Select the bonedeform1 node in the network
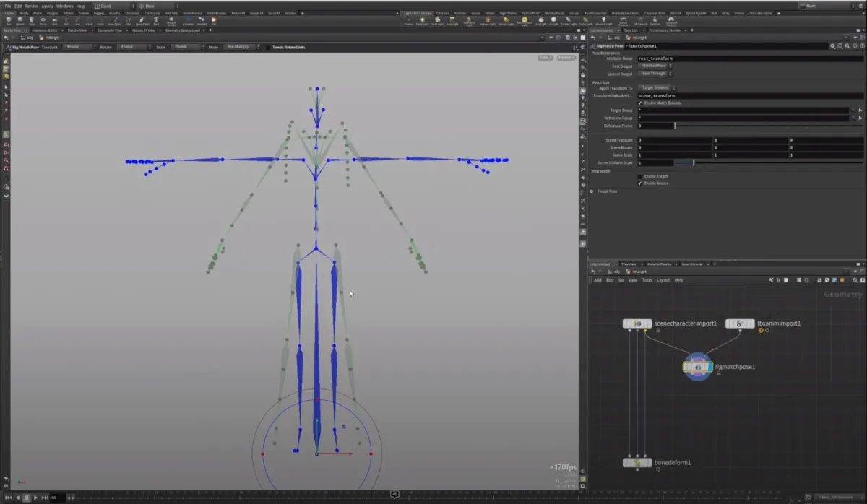 click(x=637, y=462)
